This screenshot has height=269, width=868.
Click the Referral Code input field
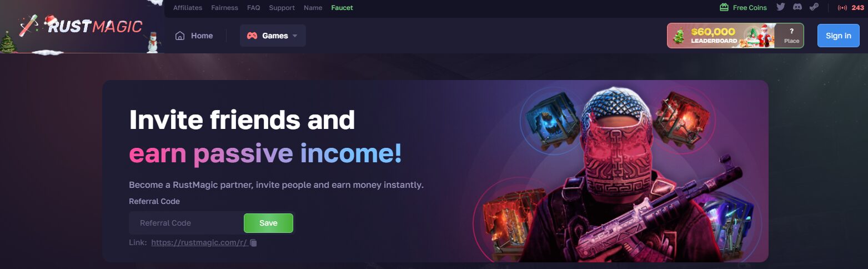click(x=186, y=223)
